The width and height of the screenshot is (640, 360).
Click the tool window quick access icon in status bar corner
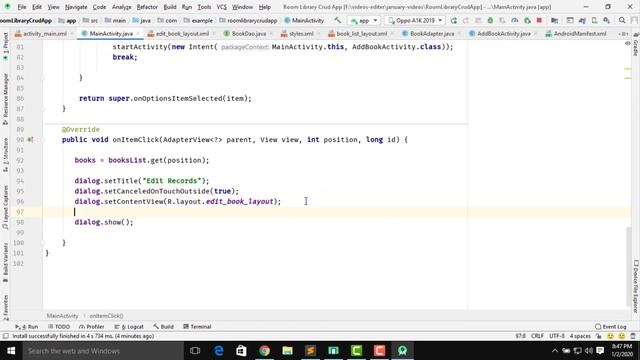coord(5,336)
